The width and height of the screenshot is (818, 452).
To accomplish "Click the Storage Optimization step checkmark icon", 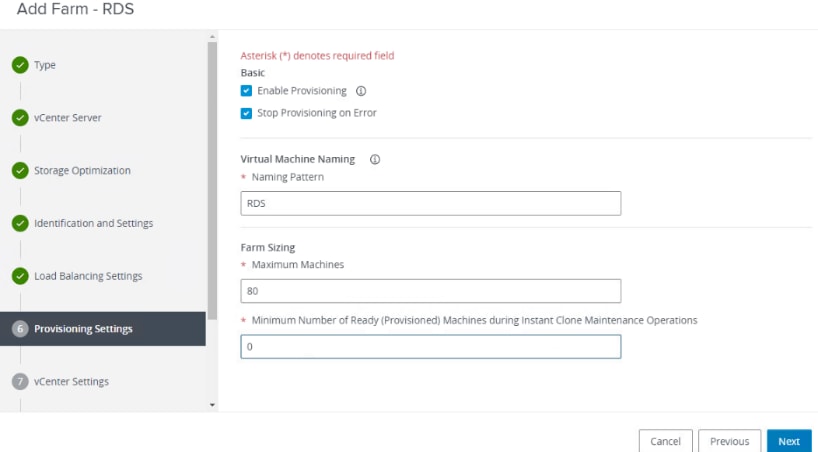I will (20, 170).
